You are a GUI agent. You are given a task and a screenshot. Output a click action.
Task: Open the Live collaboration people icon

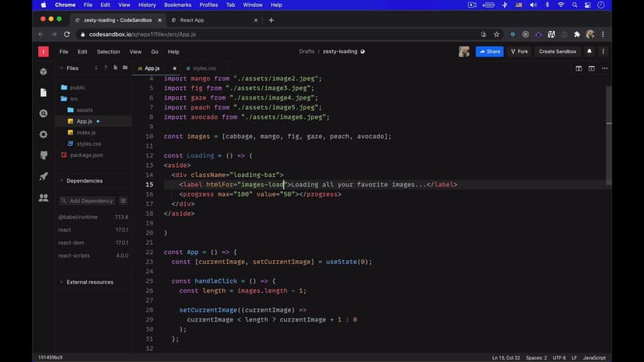tap(44, 198)
